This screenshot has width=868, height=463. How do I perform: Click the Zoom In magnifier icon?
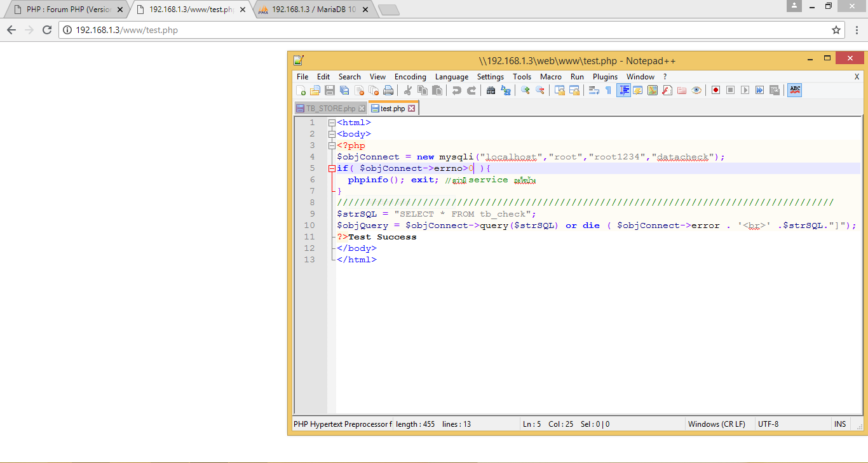click(526, 90)
